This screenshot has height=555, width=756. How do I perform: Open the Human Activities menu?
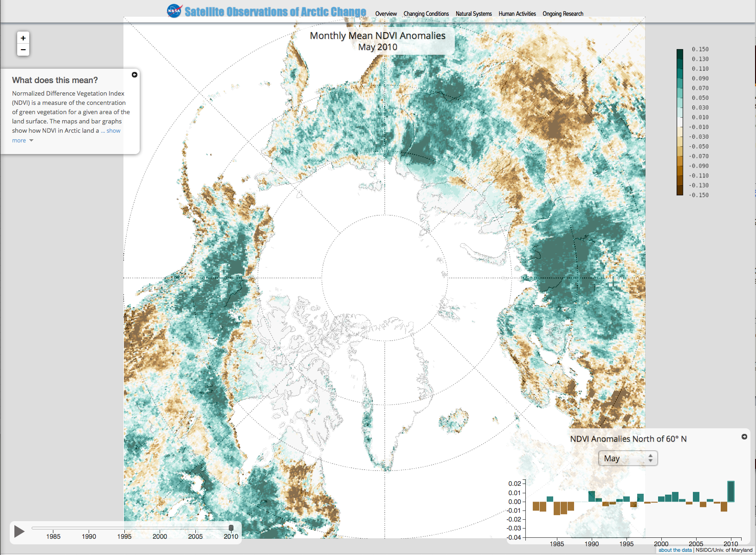pyautogui.click(x=517, y=14)
